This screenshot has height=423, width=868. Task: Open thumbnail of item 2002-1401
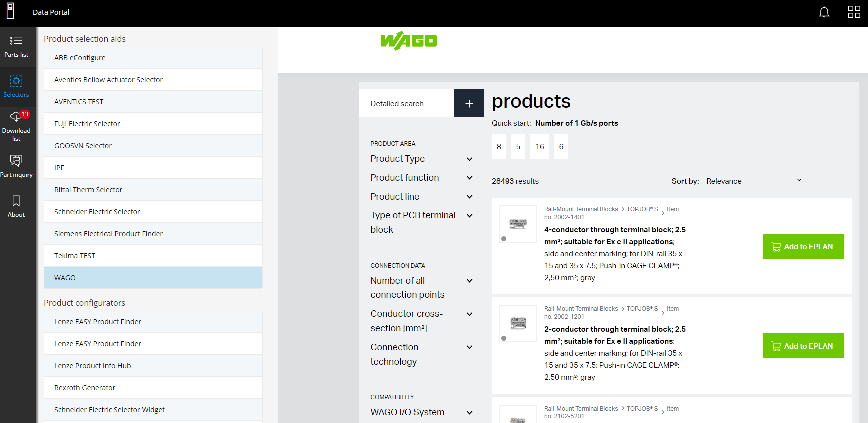point(518,224)
